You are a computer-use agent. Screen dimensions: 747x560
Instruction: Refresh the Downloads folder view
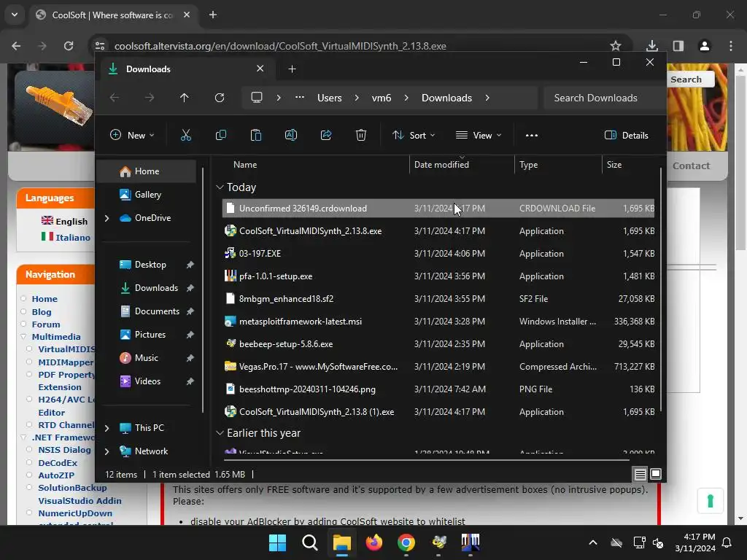tap(219, 98)
